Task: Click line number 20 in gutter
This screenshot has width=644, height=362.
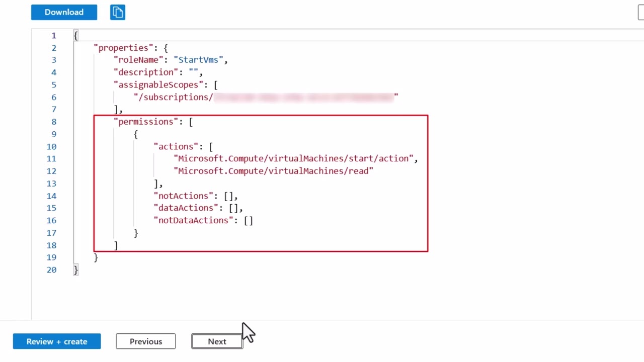Action: point(51,269)
